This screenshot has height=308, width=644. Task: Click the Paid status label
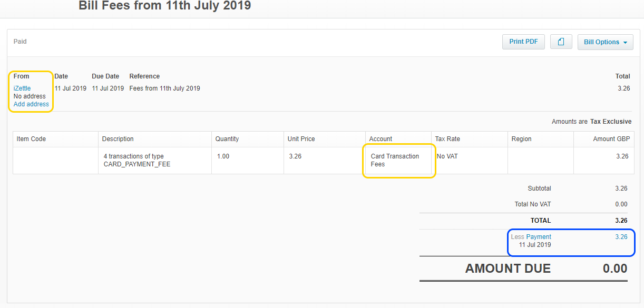pyautogui.click(x=20, y=42)
